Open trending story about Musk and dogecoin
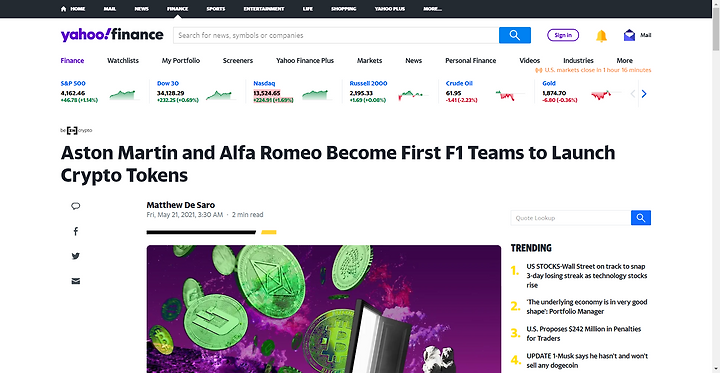Viewport: 720px width, 373px height. pos(587,361)
